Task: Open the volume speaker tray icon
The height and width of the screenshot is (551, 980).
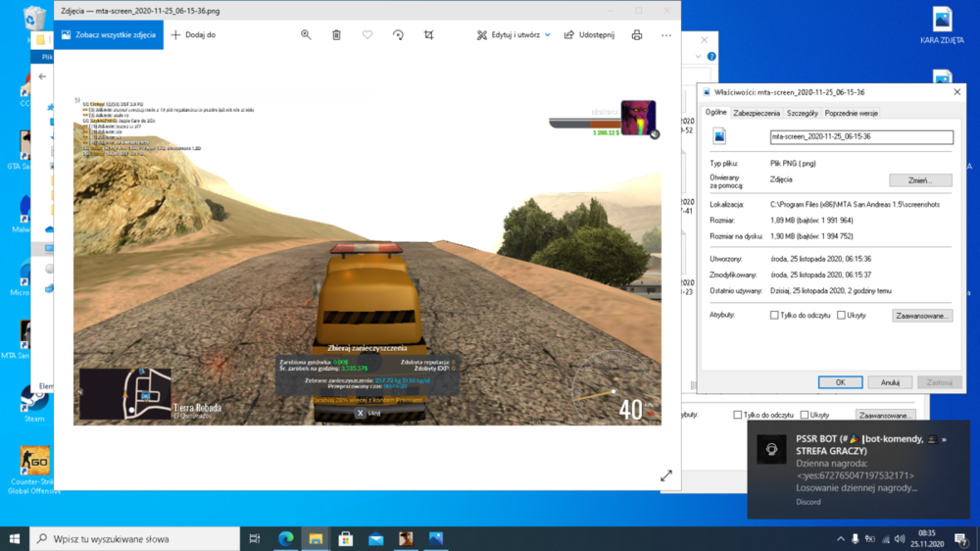Action: 900,538
